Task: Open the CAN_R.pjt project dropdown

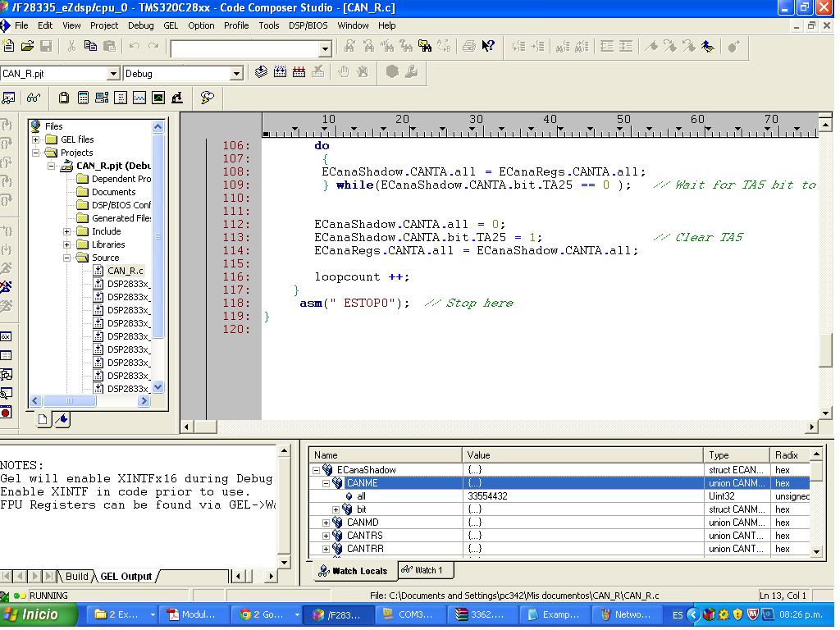Action: pyautogui.click(x=115, y=73)
